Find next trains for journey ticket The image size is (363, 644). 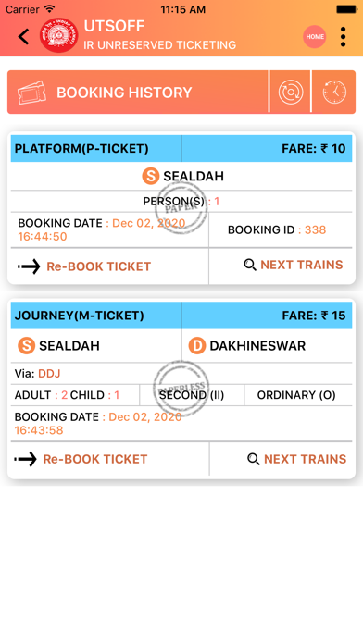coord(297,459)
